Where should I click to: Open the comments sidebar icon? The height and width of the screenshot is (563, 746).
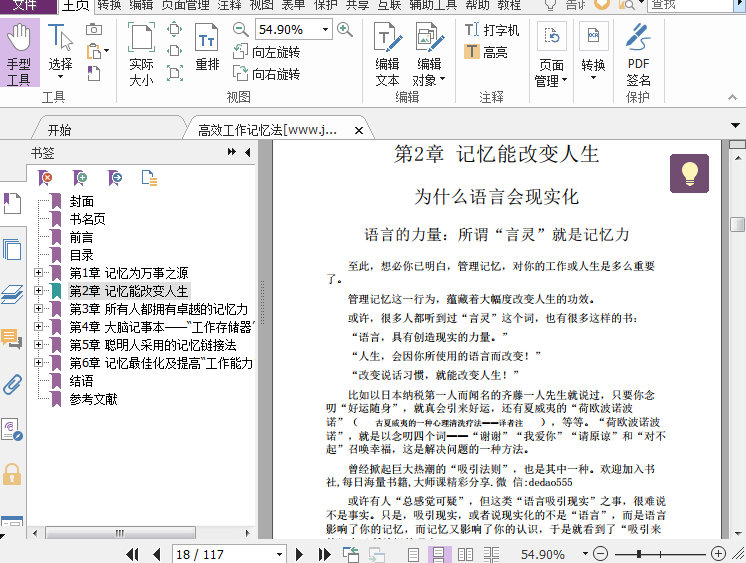tap(12, 339)
